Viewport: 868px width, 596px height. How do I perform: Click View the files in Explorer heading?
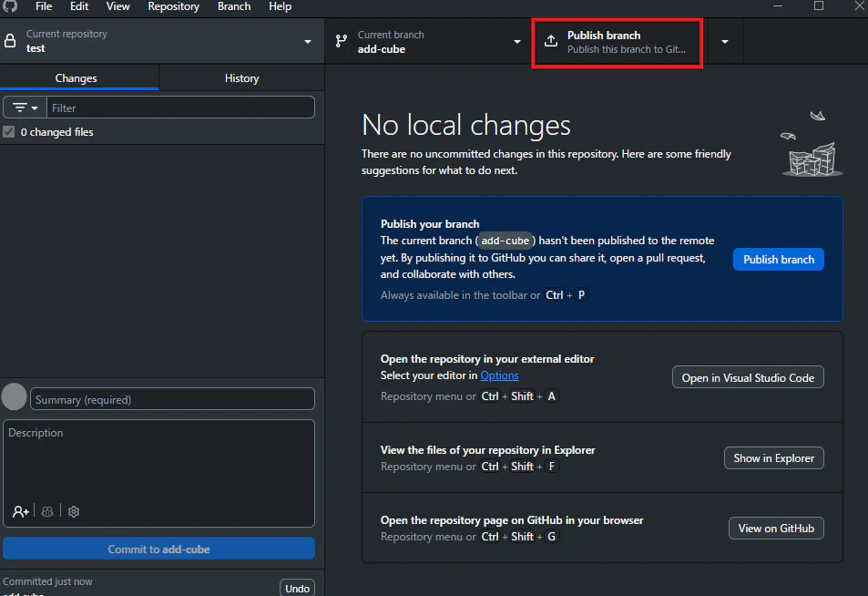(x=487, y=450)
